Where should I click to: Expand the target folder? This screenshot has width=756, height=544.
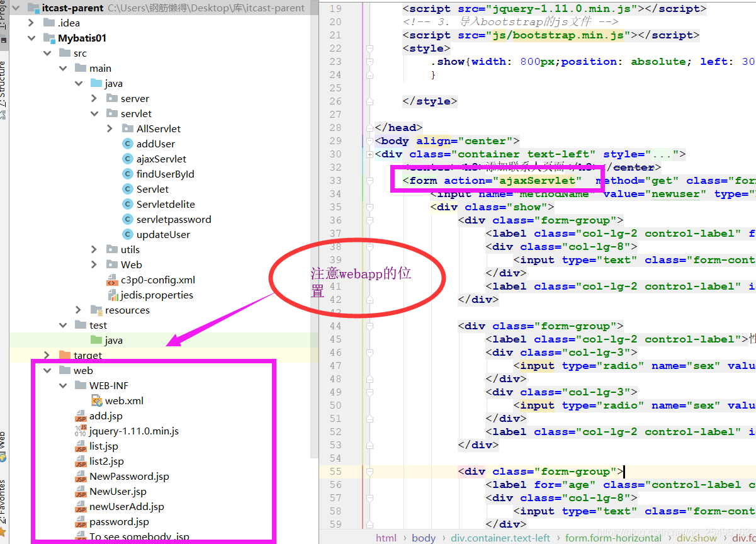tap(47, 355)
